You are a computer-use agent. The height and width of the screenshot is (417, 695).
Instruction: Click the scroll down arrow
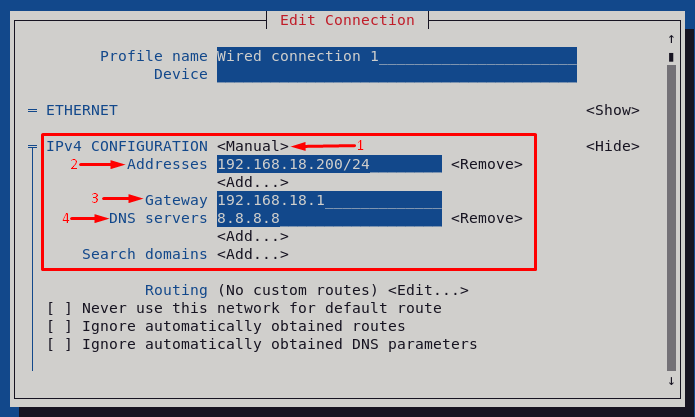(671, 381)
